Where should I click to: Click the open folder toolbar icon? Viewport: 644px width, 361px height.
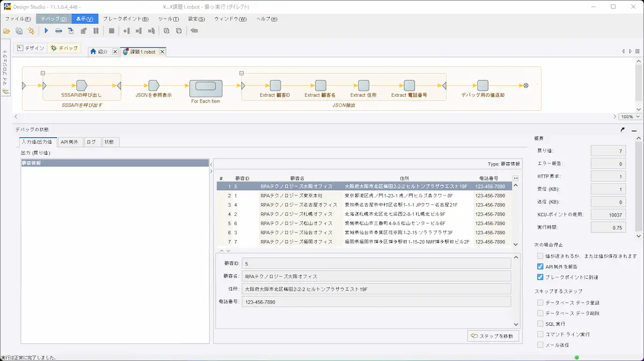(x=6, y=31)
